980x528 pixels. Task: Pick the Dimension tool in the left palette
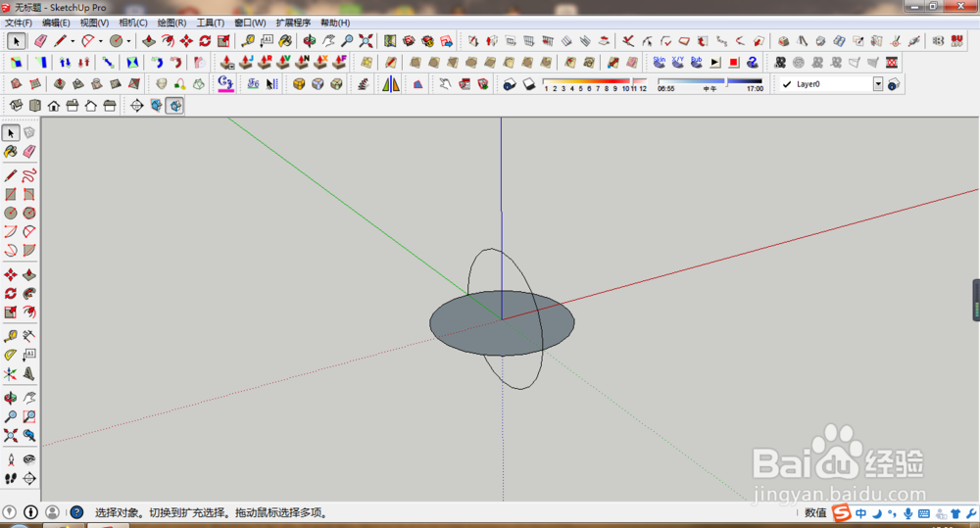[x=29, y=336]
